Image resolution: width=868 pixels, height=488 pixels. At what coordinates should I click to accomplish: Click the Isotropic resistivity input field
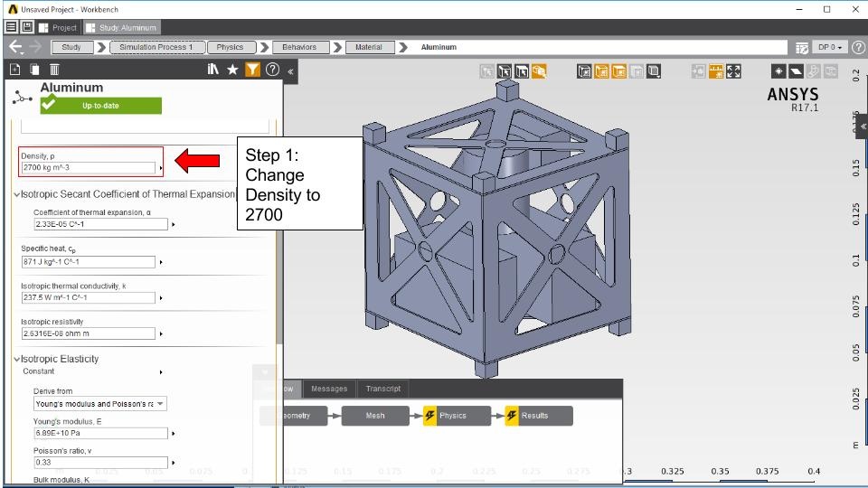89,333
